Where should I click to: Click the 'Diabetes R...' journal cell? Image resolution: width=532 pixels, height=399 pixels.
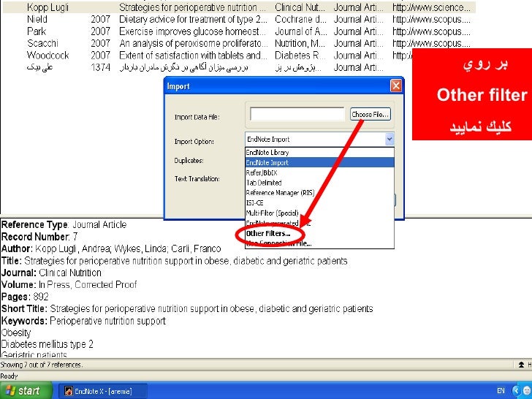(x=300, y=55)
